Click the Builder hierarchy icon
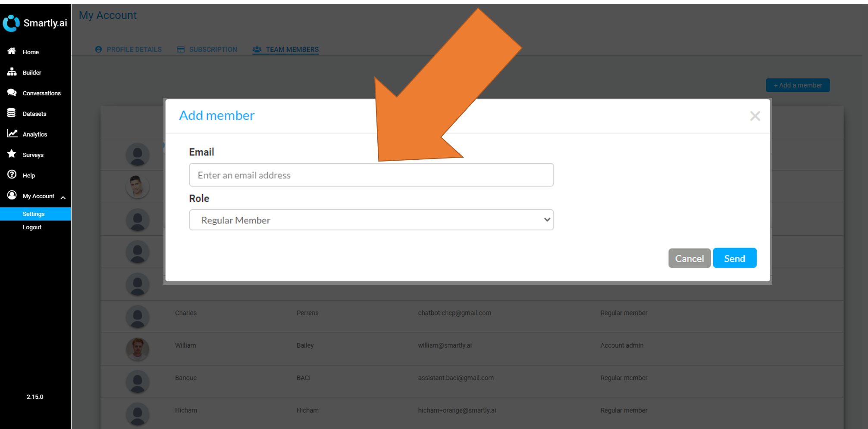The height and width of the screenshot is (429, 868). pos(12,72)
